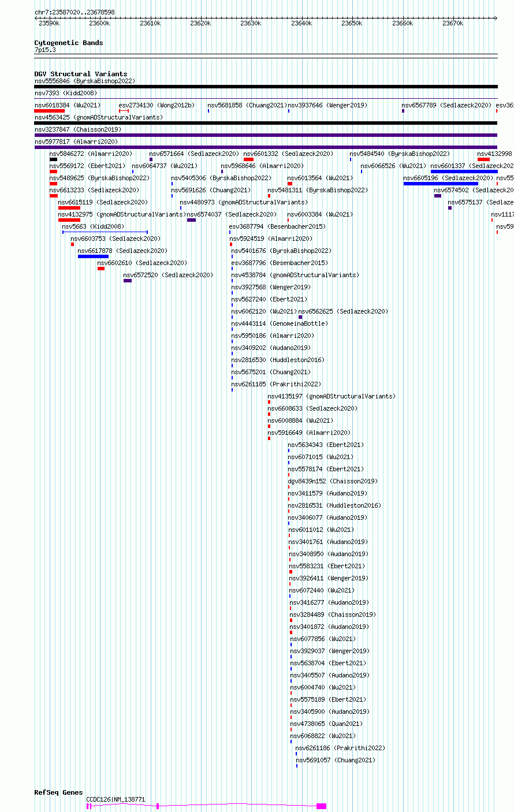The width and height of the screenshot is (514, 812).
Task: Click the RefSeq Genes track heading
Action: tap(58, 792)
